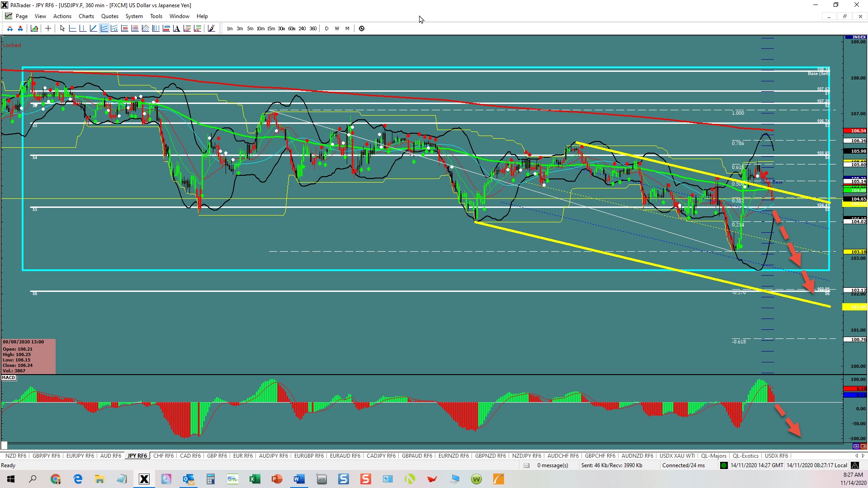
Task: Switch to the EURJPY RF6 tab
Action: pyautogui.click(x=80, y=456)
